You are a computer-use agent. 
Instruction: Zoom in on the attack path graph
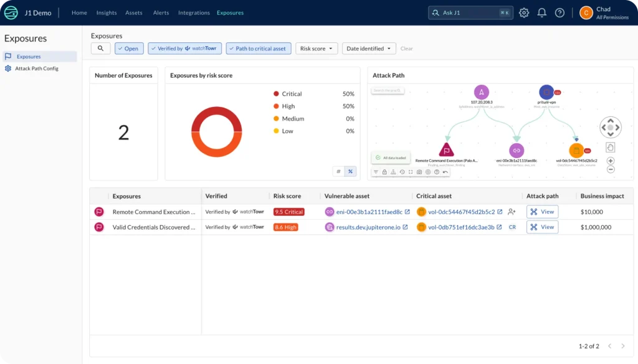[x=611, y=161]
